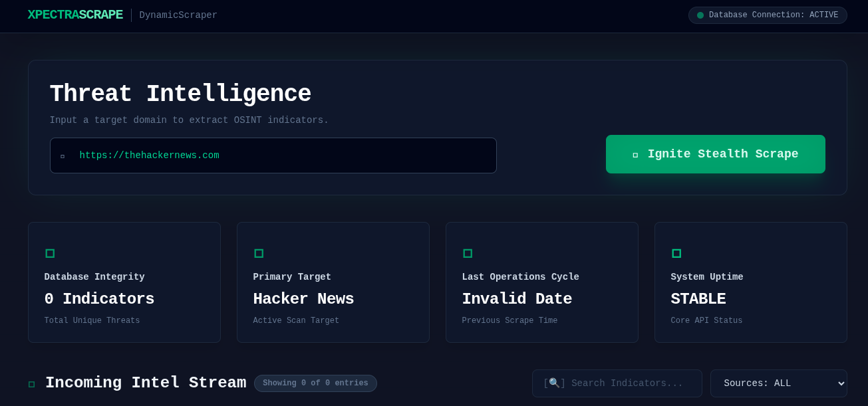Screen dimensions: 868x406
Task: Click the Primary Target label
Action: point(292,277)
